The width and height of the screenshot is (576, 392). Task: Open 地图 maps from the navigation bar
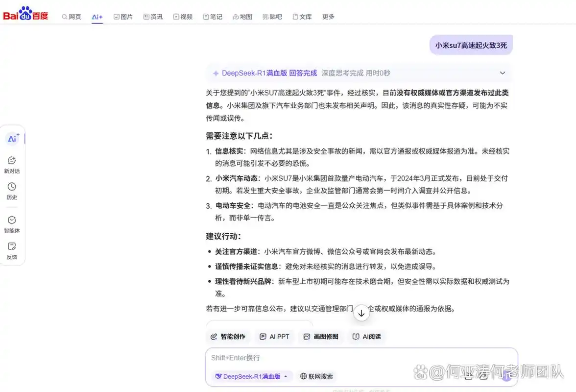(x=242, y=16)
